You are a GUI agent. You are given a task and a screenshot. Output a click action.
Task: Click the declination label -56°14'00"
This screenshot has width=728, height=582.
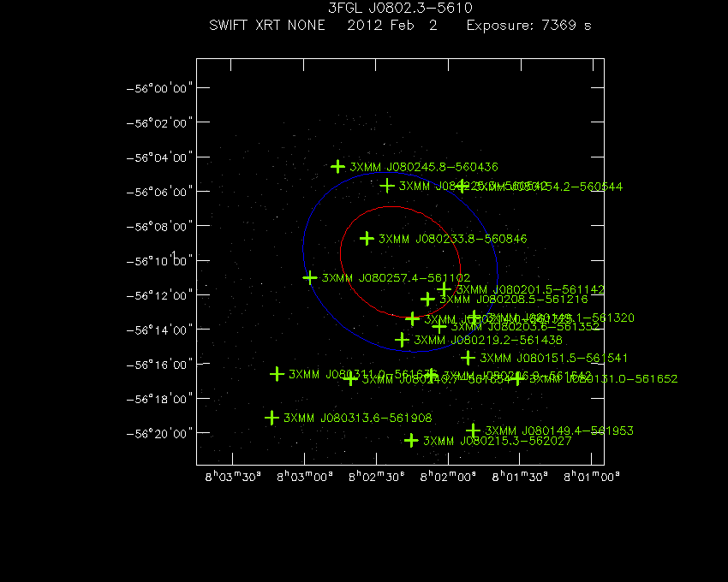click(159, 330)
